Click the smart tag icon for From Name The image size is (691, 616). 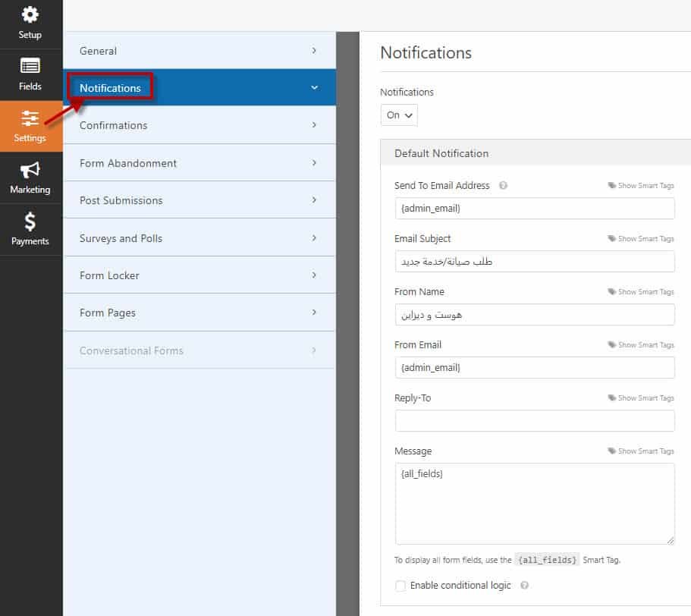[611, 292]
